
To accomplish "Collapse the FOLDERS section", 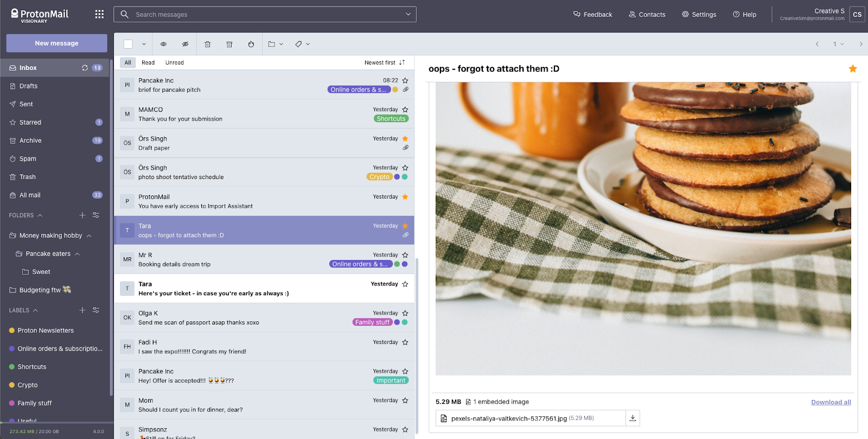I will point(40,215).
